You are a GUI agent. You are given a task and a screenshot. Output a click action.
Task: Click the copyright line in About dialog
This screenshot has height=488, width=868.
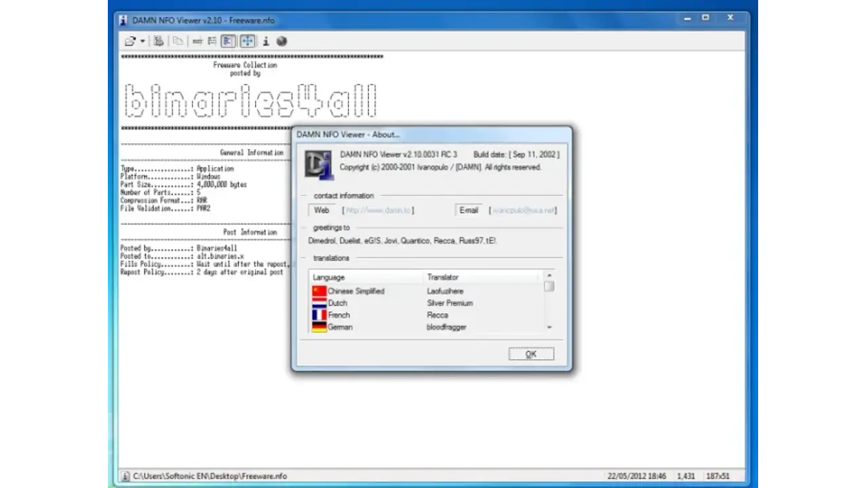pos(440,167)
